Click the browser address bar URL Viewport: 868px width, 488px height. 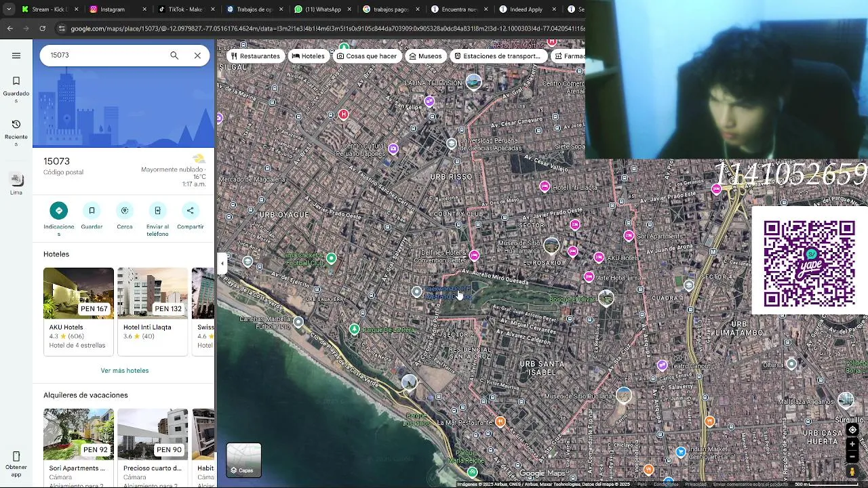(x=327, y=28)
